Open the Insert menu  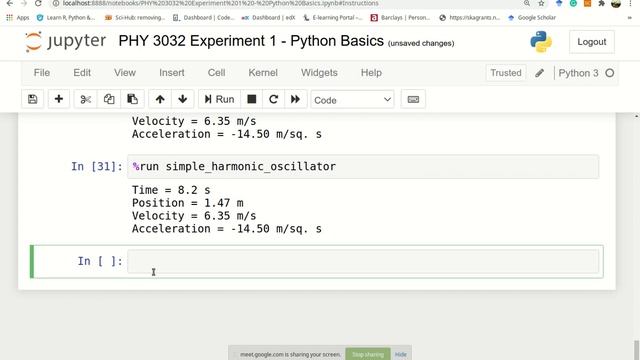coord(171,73)
